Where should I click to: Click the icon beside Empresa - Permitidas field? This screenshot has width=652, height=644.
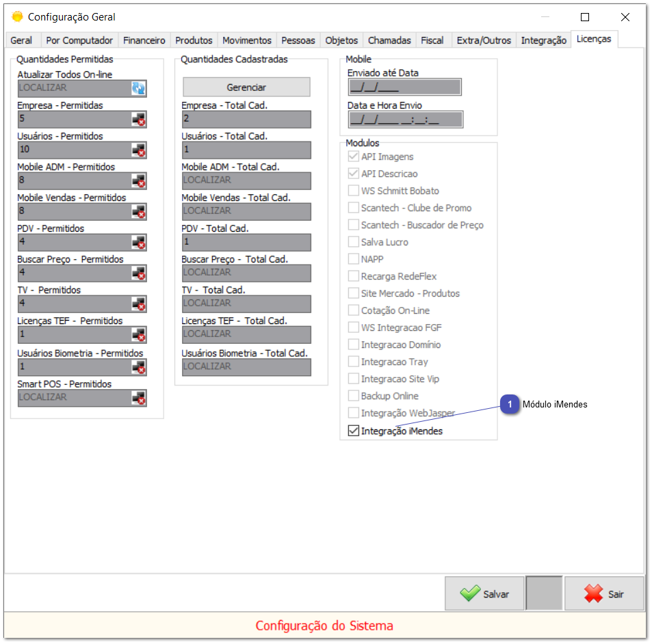coord(139,120)
